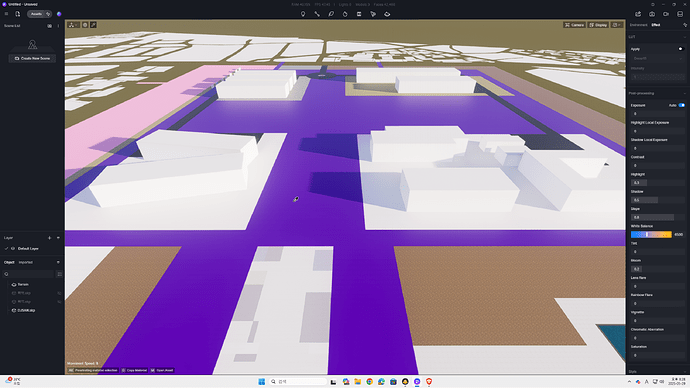Click Create New Scene button
The height and width of the screenshot is (388, 690).
32,58
